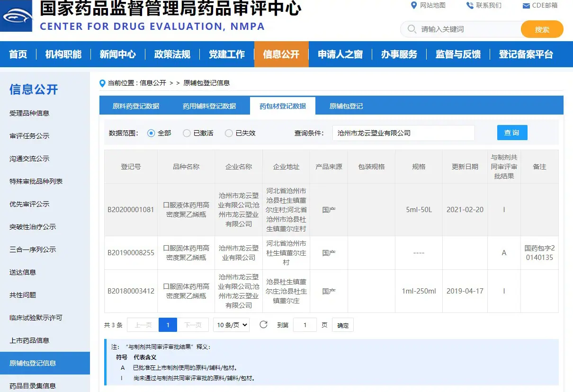Image resolution: width=573 pixels, height=392 pixels.
Task: Open 受理品种信息 in the sidebar
Action: tap(29, 113)
